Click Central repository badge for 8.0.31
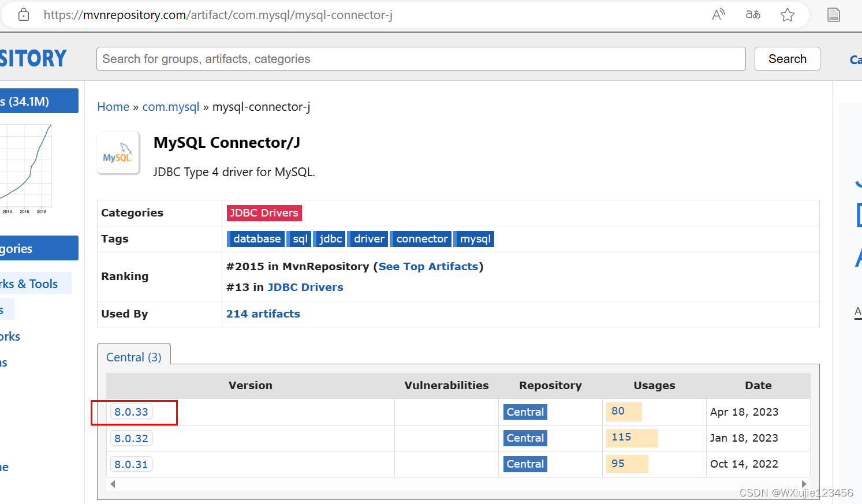 525,464
